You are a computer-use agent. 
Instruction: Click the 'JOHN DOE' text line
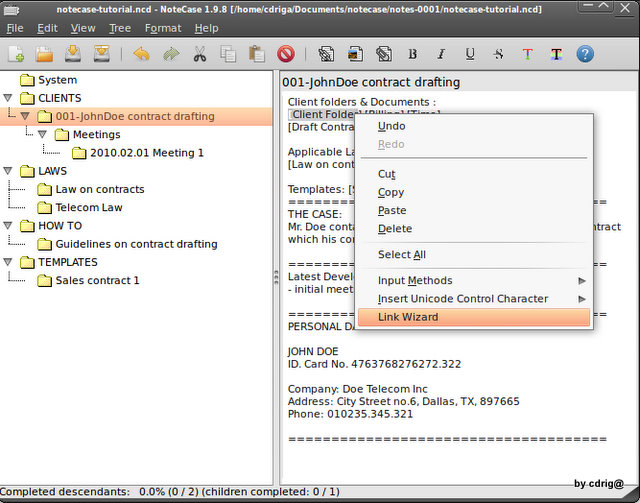point(313,352)
